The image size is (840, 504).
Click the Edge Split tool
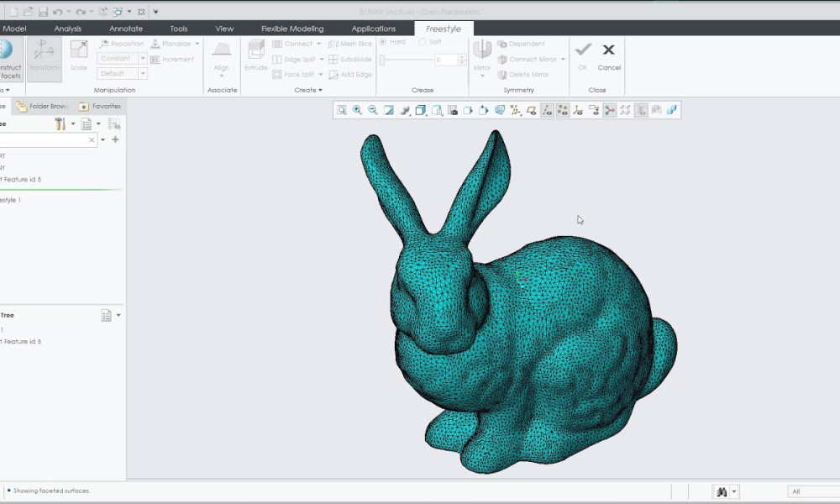click(x=294, y=60)
